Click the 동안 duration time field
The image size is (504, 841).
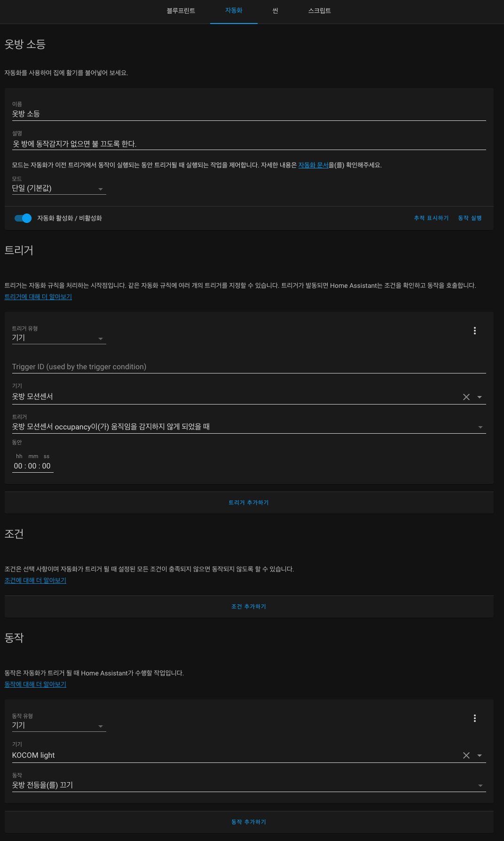click(x=32, y=466)
